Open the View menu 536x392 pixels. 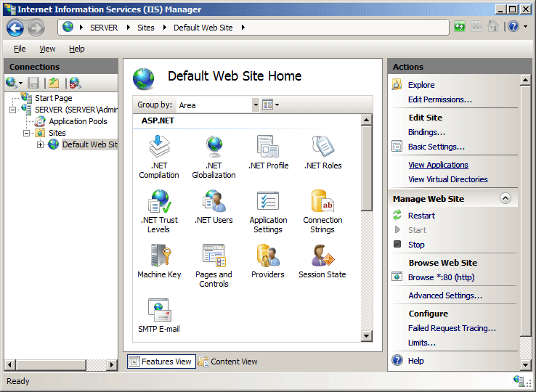47,49
